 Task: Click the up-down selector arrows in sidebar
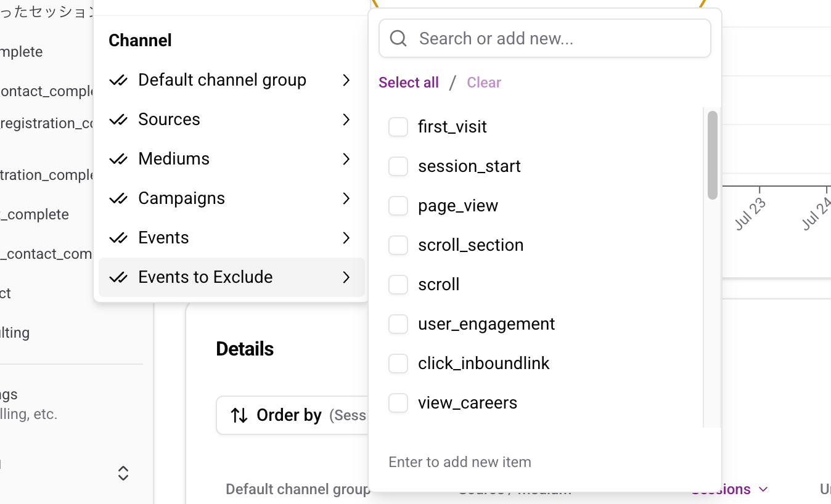123,473
